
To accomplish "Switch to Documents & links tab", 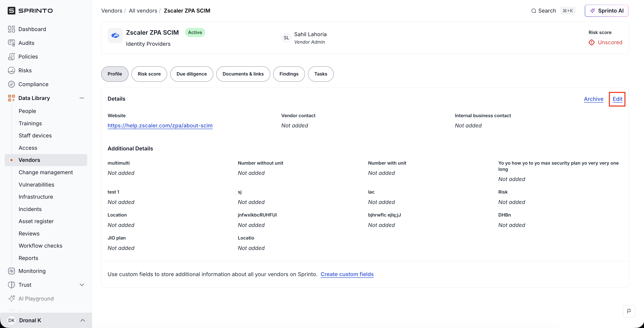I will tap(243, 74).
